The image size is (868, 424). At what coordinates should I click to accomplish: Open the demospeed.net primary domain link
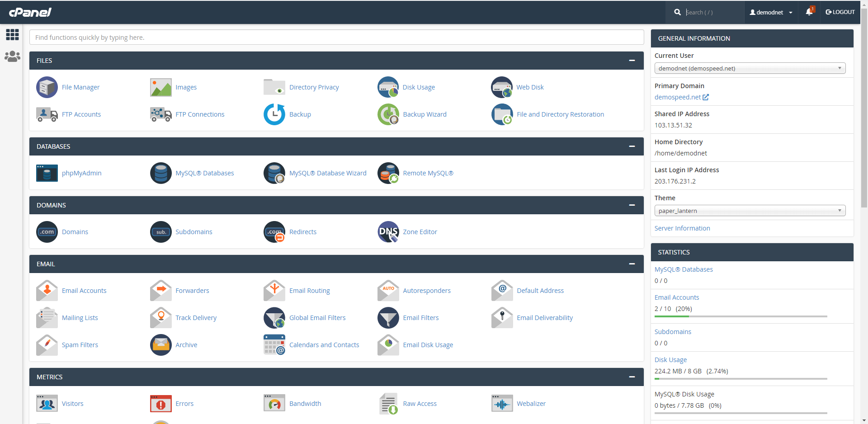[681, 97]
